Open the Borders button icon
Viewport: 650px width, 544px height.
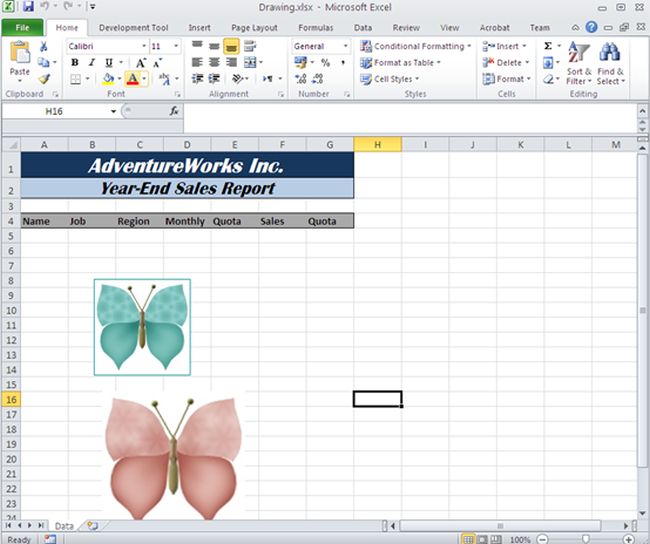click(75, 79)
